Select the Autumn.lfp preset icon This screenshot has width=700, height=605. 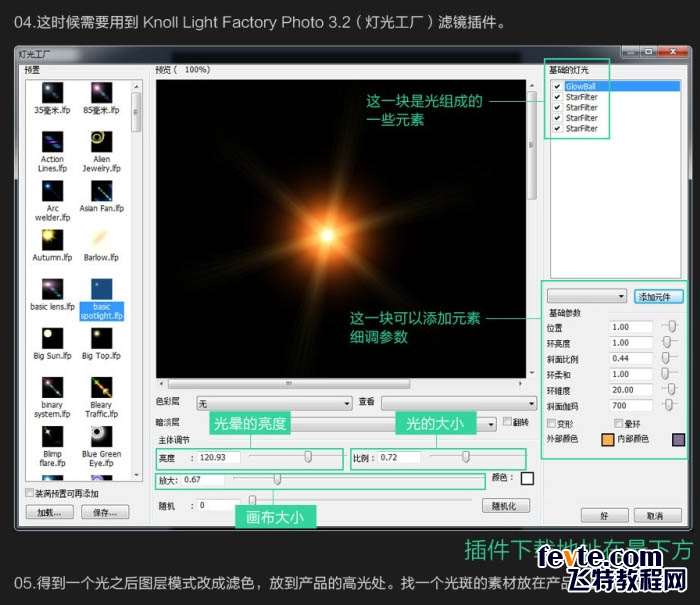tap(52, 240)
